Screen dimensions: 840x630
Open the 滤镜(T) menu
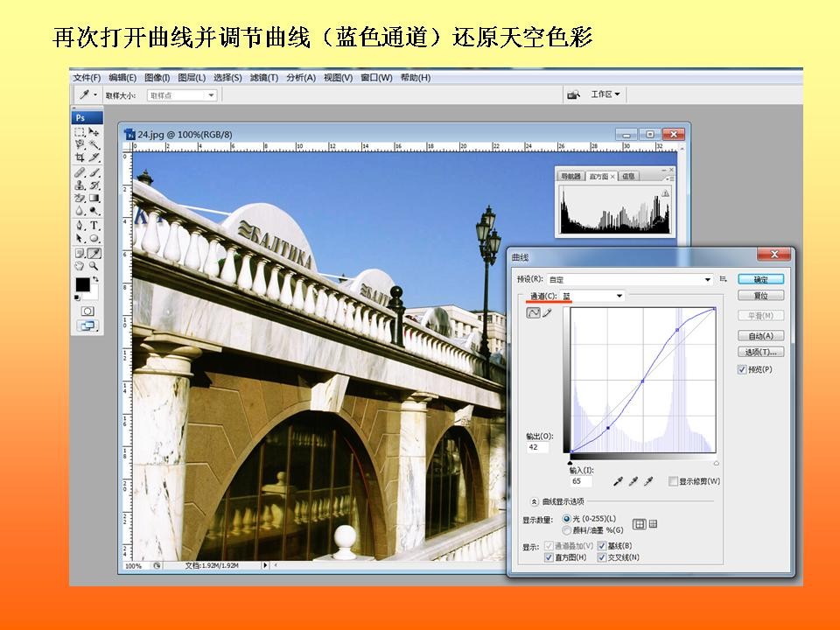click(x=264, y=78)
